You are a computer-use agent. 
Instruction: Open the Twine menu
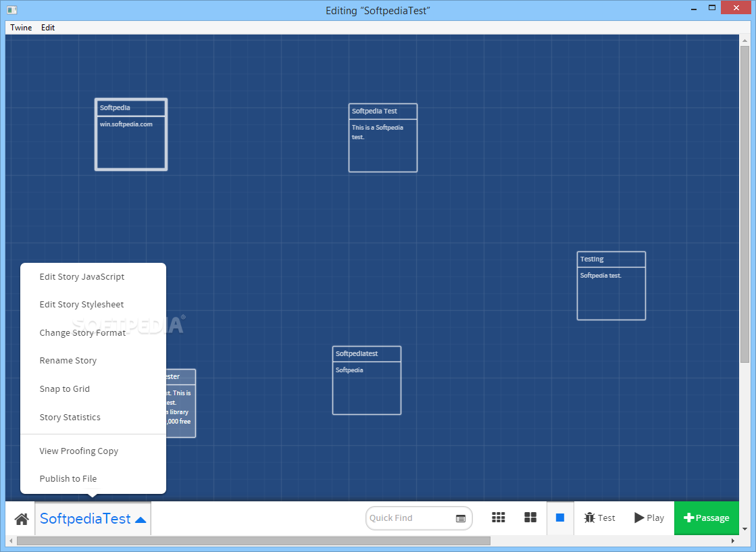21,28
